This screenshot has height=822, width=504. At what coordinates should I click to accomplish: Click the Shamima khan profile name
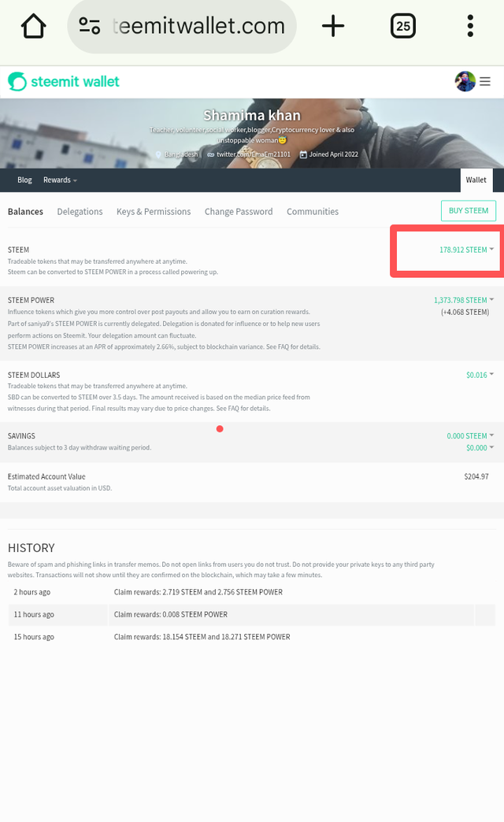point(252,115)
